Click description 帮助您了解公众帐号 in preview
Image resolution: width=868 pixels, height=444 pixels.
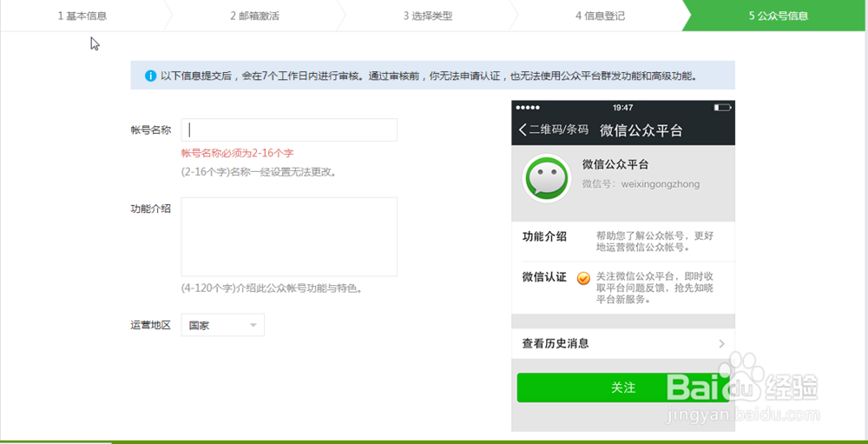click(x=654, y=242)
